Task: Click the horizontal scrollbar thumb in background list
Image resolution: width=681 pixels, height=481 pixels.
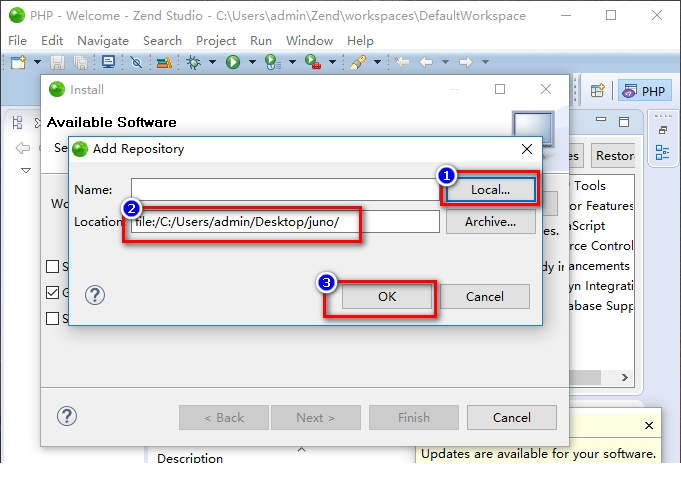Action: click(585, 377)
